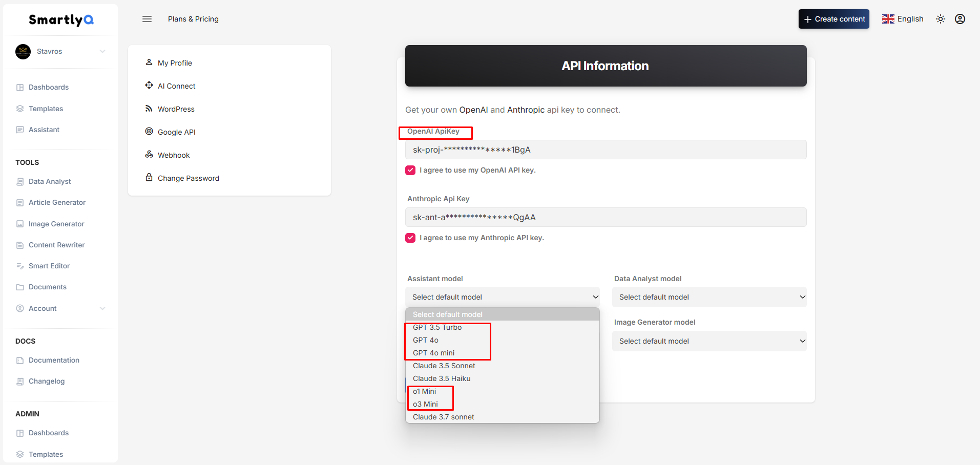Open Templates above the Assistant link
The width and height of the screenshot is (980, 465).
tap(46, 109)
